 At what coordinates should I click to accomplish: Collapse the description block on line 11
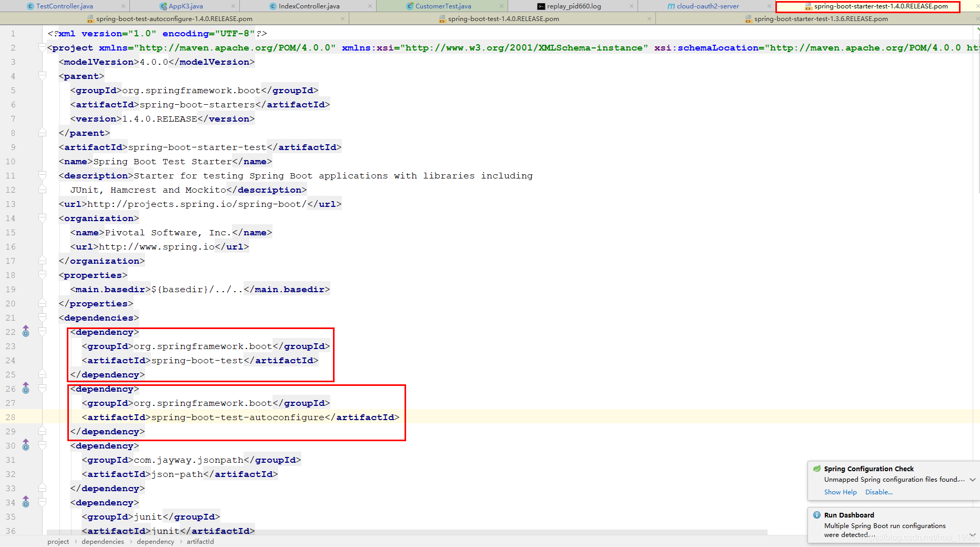(x=42, y=175)
